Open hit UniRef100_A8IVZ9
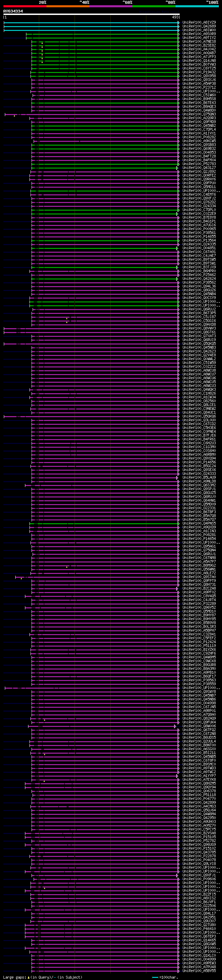 click(199, 23)
